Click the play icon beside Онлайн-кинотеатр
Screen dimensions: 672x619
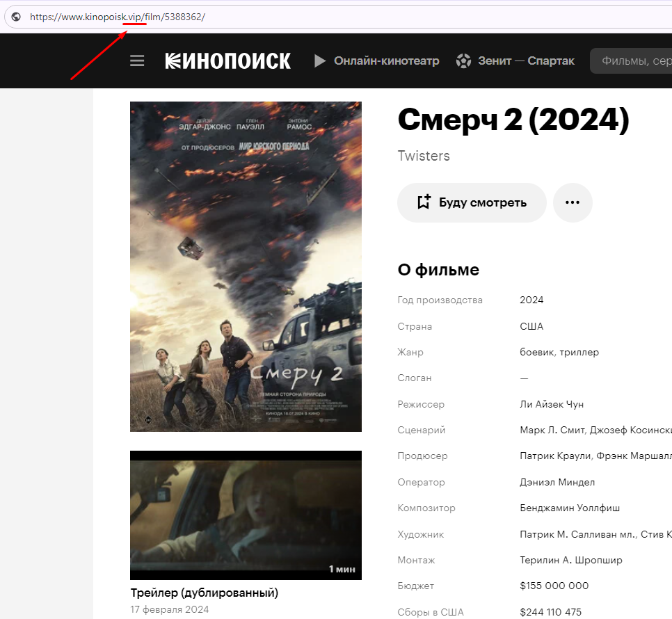coord(320,61)
